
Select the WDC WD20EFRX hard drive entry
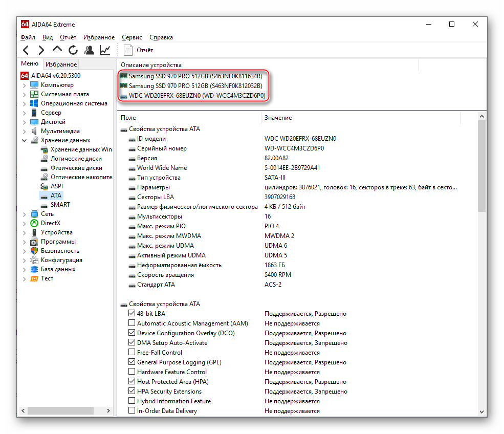(196, 96)
